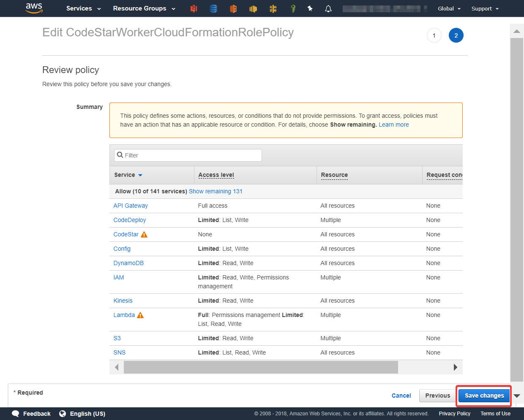Image resolution: width=524 pixels, height=420 pixels.
Task: Open the Terms of Use link
Action: (x=495, y=414)
